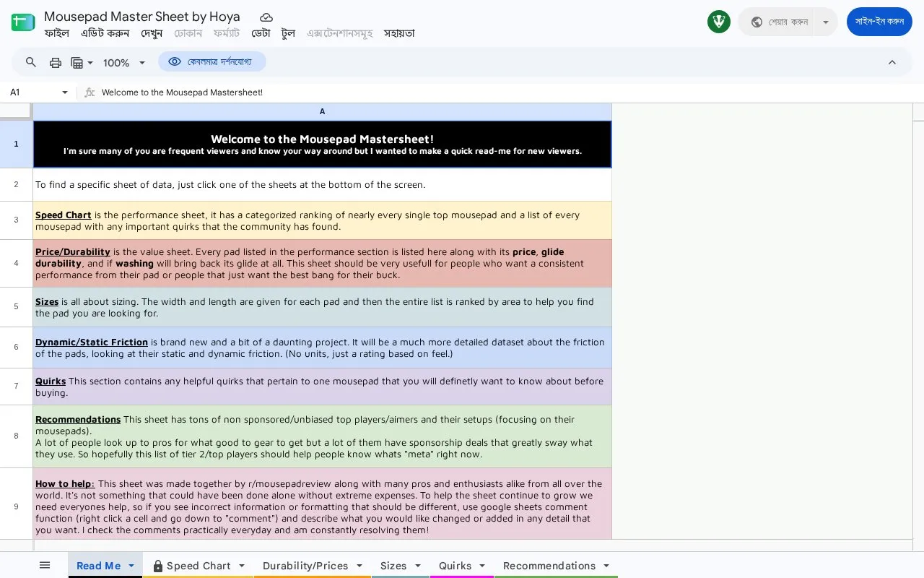The image size is (924, 578).
Task: Open the Durability/Prices tab dropdown arrow
Action: [359, 566]
